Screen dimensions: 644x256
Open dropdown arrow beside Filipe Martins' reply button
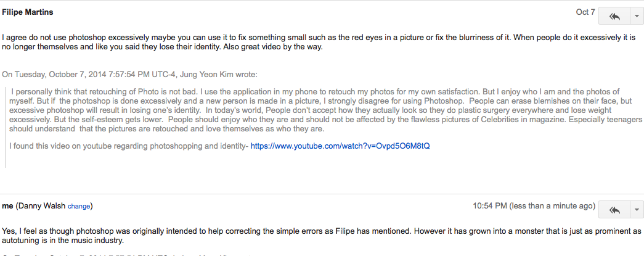(637, 15)
